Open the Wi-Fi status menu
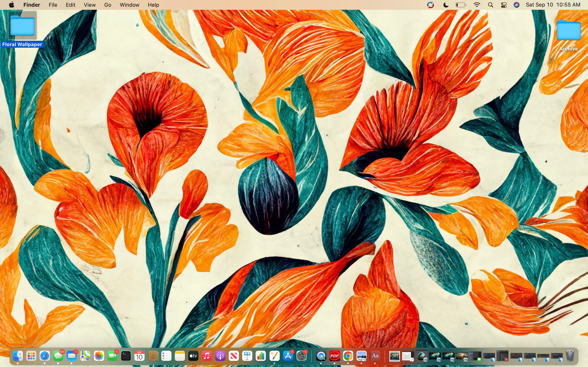588x367 pixels. tap(477, 5)
